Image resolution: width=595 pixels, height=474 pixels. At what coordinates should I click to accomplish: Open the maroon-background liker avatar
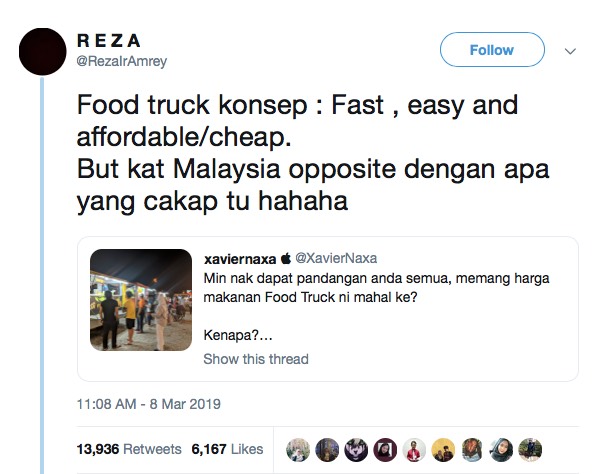(x=385, y=450)
